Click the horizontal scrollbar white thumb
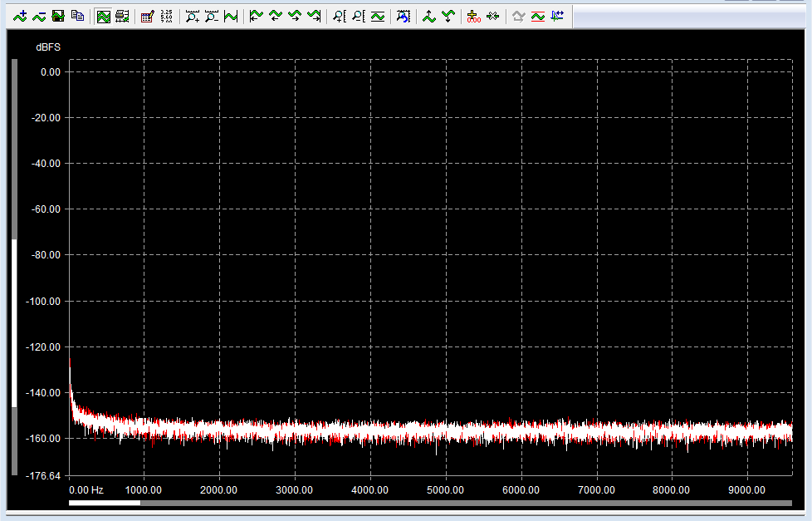This screenshot has width=812, height=521. point(105,503)
